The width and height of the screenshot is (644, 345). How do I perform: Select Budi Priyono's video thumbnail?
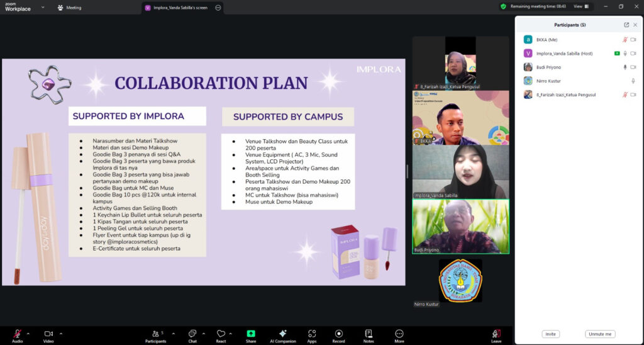click(460, 227)
